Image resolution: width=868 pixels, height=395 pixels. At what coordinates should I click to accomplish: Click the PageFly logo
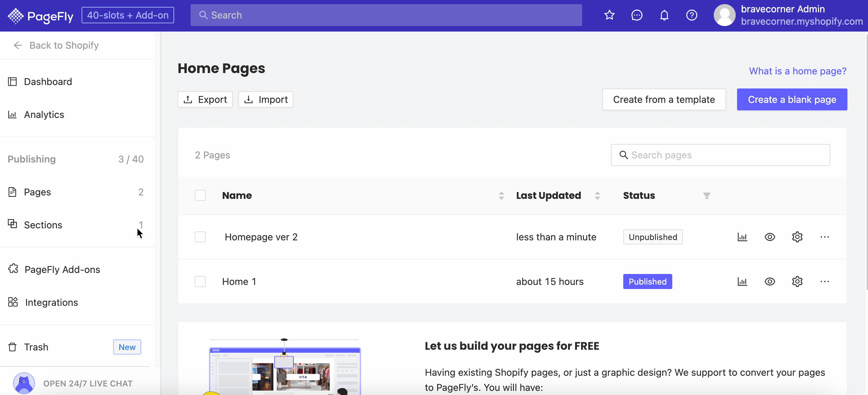(40, 16)
